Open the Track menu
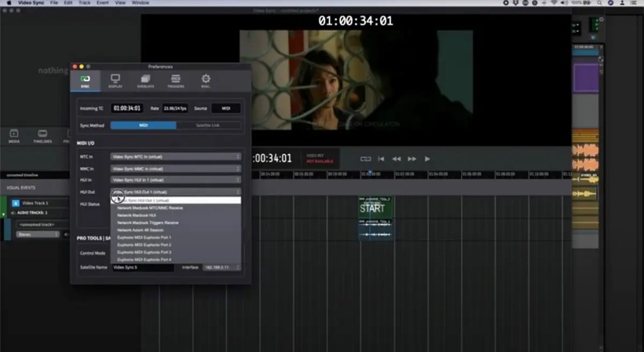 [84, 3]
